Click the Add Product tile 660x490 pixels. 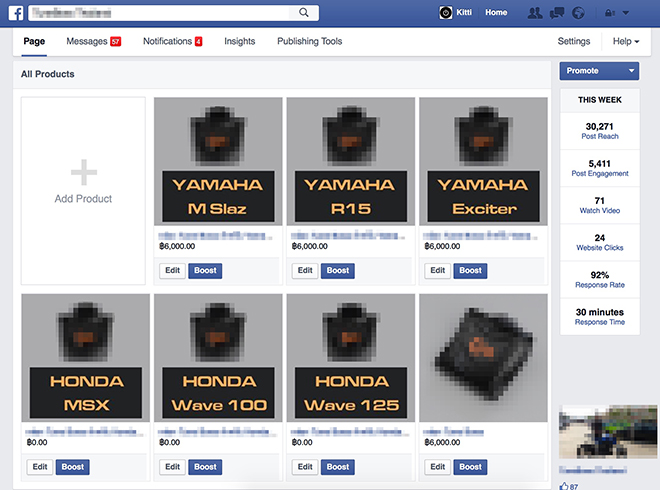[x=83, y=191]
